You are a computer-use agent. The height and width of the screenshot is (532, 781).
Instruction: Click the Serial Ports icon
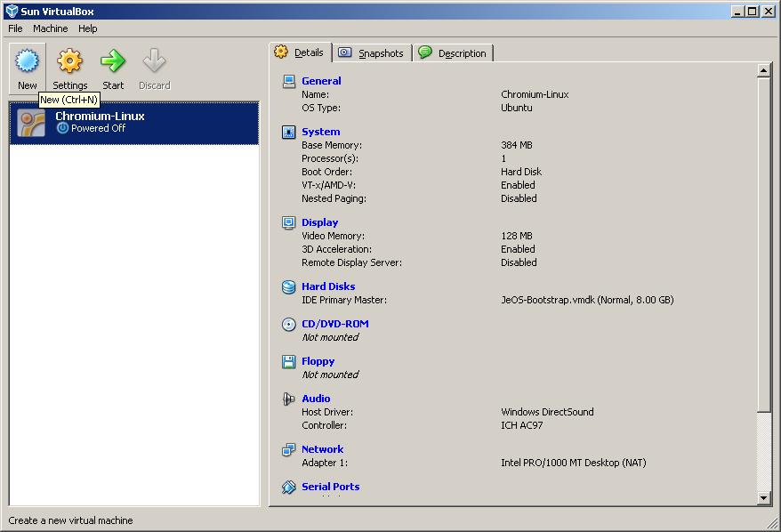pyautogui.click(x=289, y=487)
